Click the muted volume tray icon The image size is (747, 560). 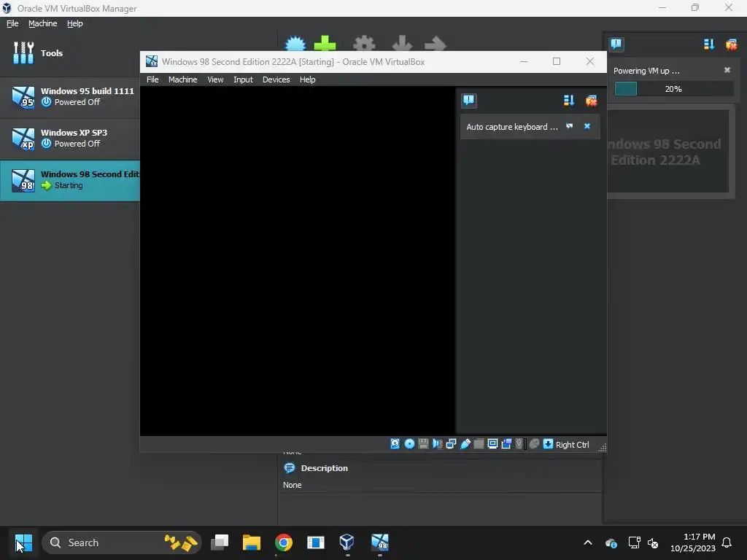(x=653, y=542)
